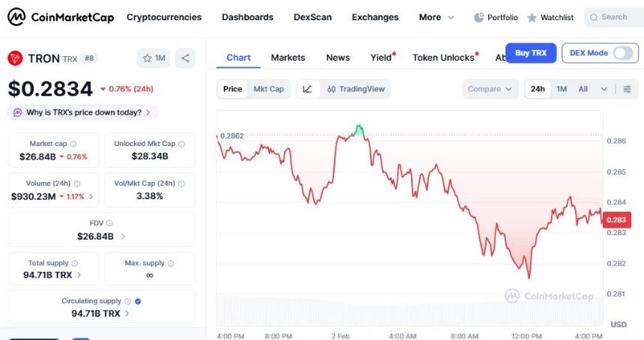Open 'Why is TRX's price down today?'
The image size is (644, 340).
click(82, 112)
